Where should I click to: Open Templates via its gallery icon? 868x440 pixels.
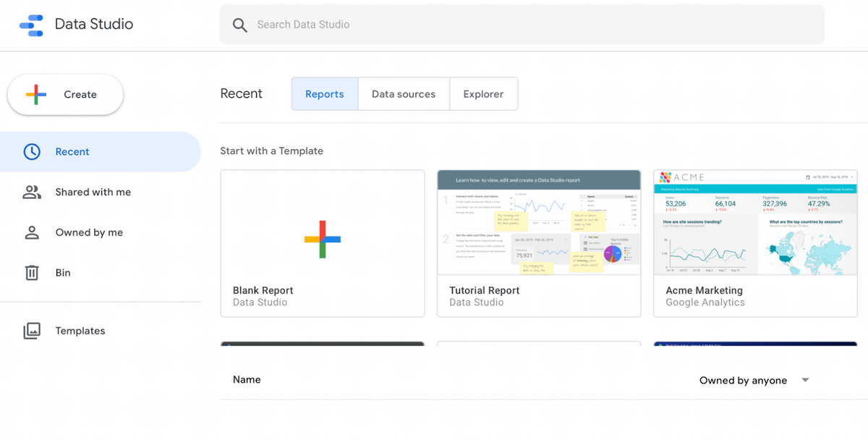[x=32, y=331]
